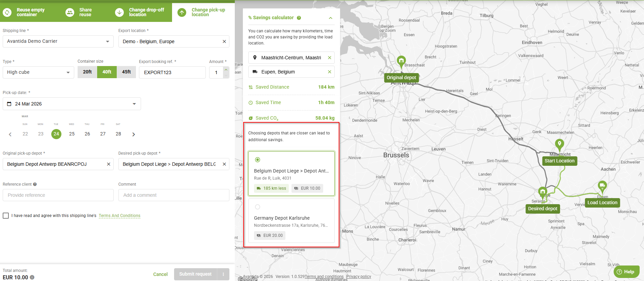This screenshot has width=644, height=281.
Task: Open the Privacy policy link
Action: [x=359, y=277]
